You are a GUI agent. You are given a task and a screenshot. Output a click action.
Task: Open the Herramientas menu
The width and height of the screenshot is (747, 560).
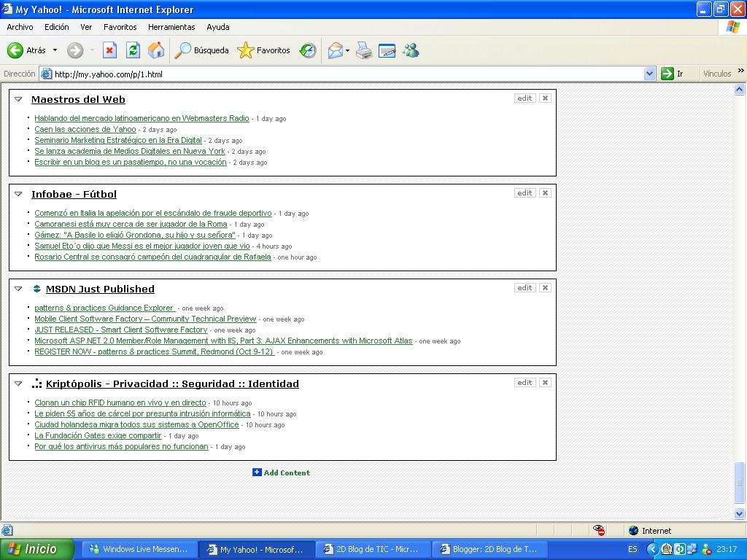pyautogui.click(x=171, y=27)
